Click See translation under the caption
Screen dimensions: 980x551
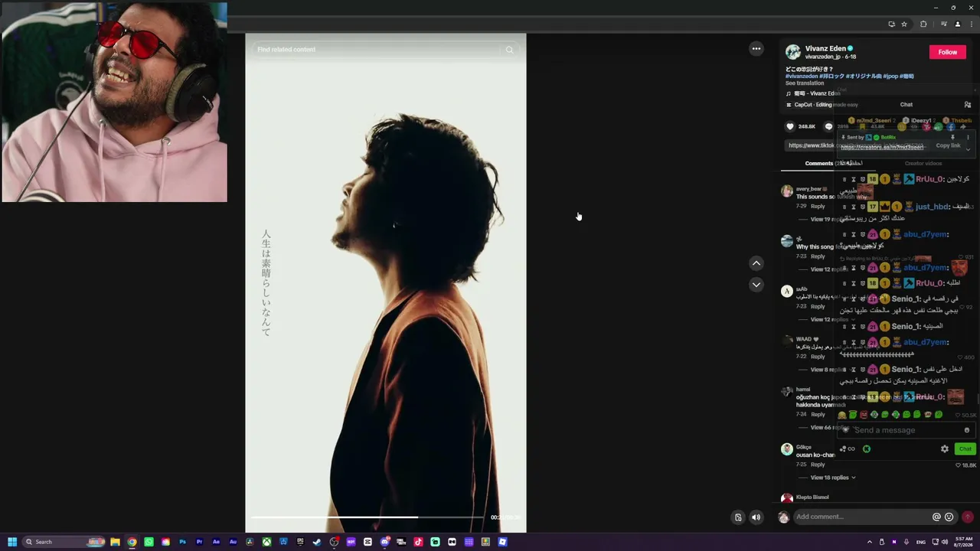(805, 83)
